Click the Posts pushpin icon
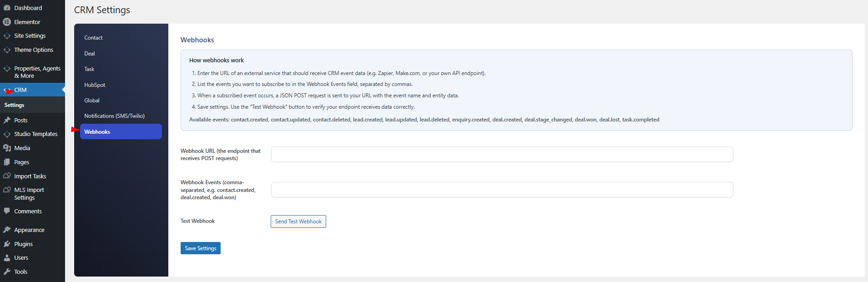Viewport: 868px width, 282px height. [7, 120]
